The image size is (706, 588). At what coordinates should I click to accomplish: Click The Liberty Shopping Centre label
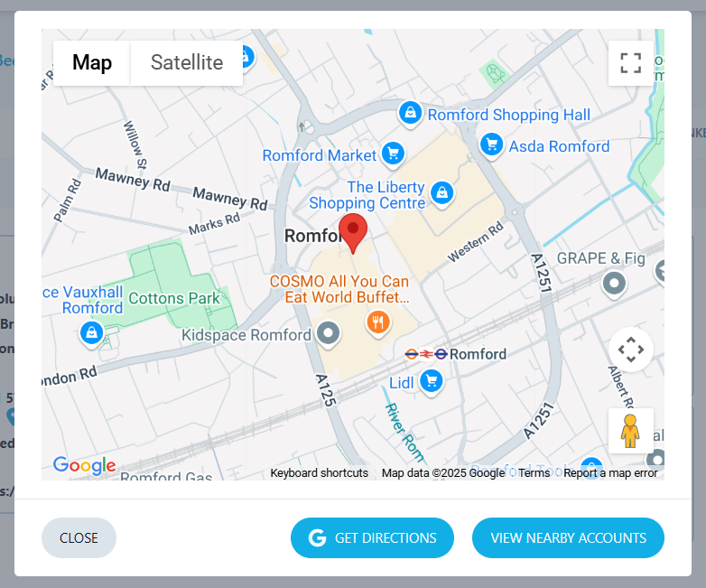367,195
